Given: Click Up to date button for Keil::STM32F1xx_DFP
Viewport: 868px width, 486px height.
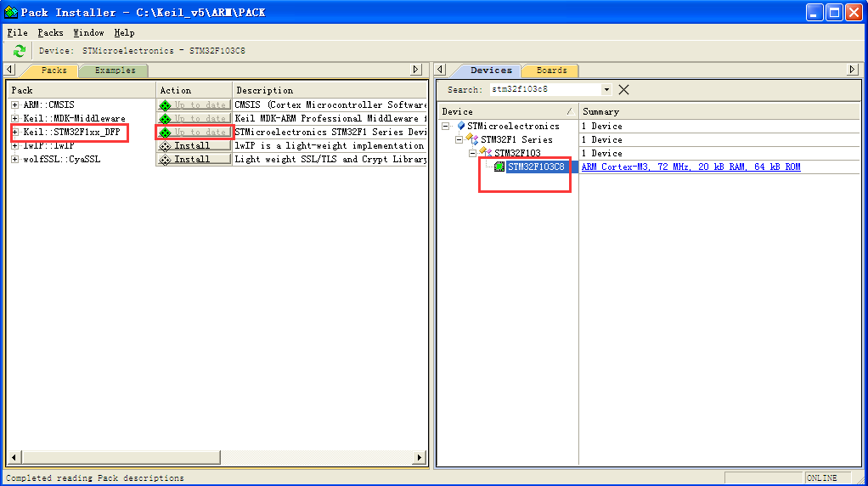Looking at the screenshot, I should 193,132.
